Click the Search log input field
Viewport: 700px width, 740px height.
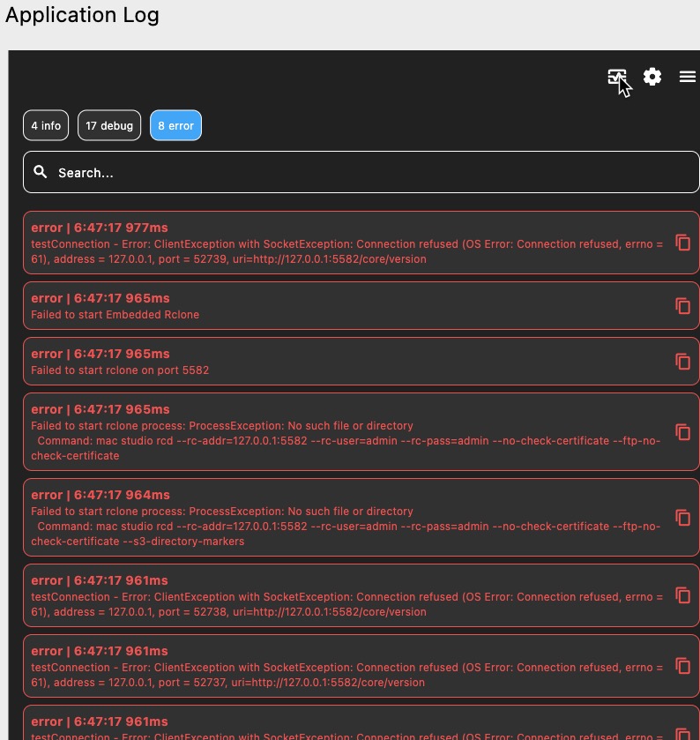click(361, 172)
